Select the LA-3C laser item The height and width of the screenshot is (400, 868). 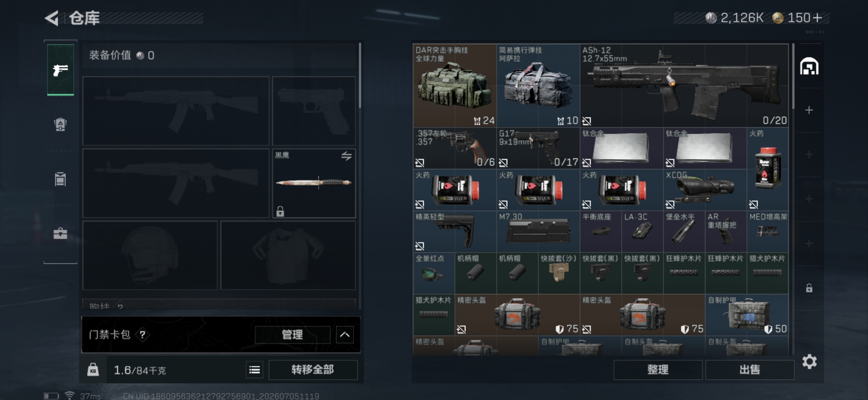pyautogui.click(x=642, y=231)
